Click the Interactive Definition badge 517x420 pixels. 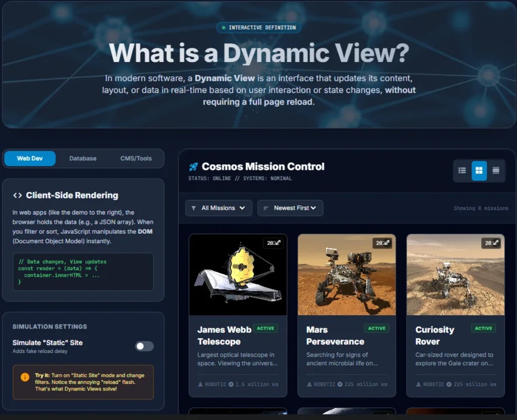[x=259, y=28]
